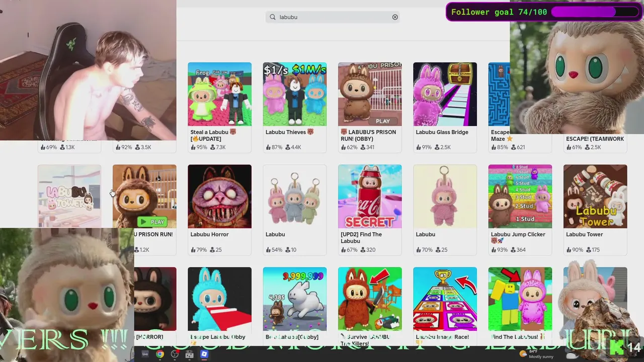Open the 9,999,999 white rabbit thumbnail

pos(294,299)
